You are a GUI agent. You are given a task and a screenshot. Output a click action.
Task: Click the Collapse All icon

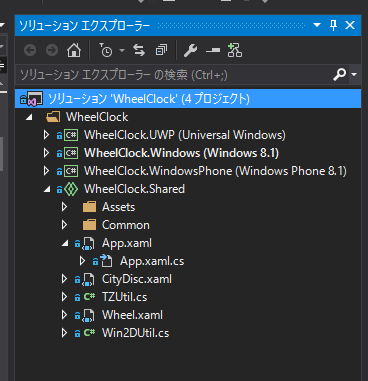coord(161,51)
